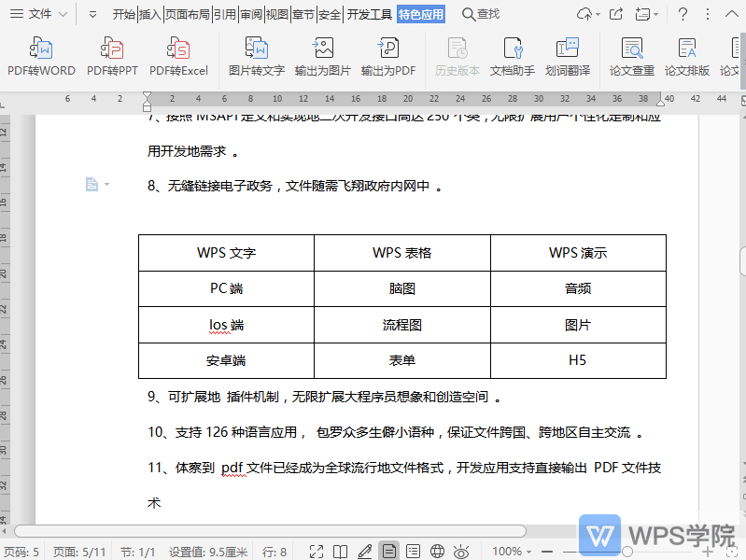The width and height of the screenshot is (746, 560).
Task: Convert the PDF to Word (PDF转WORD)
Action: [x=41, y=57]
